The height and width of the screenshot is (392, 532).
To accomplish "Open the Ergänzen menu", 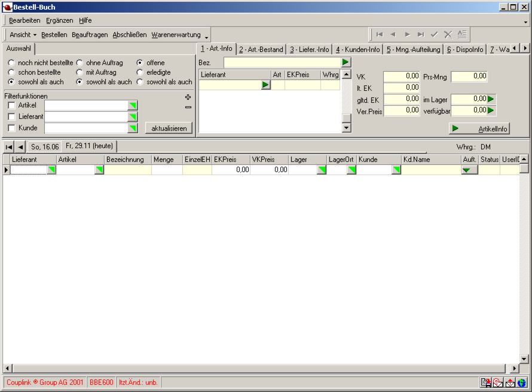I will 59,20.
